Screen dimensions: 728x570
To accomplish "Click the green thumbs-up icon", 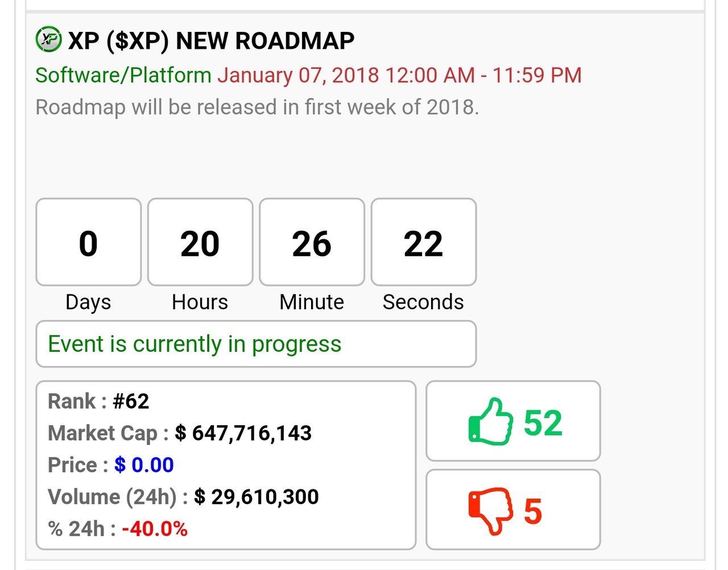I will coord(490,421).
